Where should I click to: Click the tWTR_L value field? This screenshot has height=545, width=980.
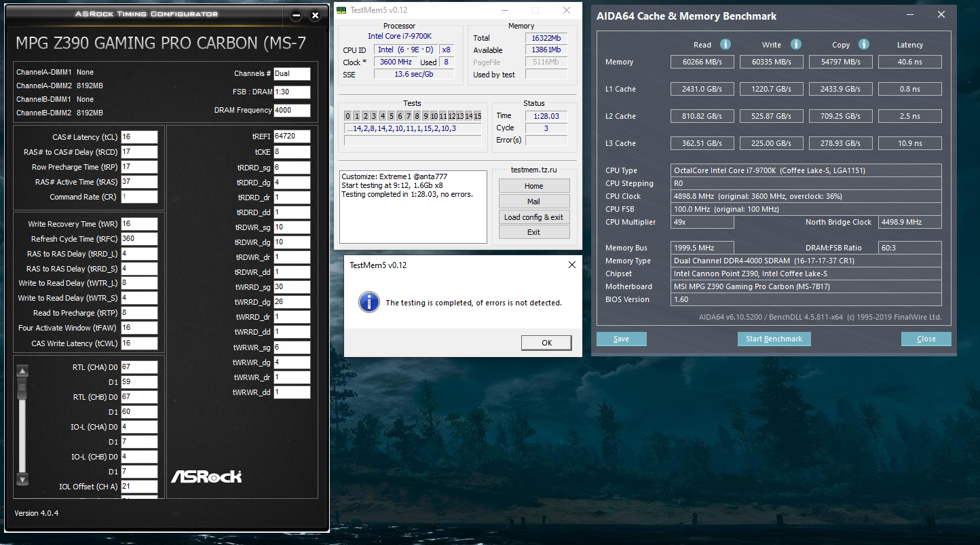pyautogui.click(x=138, y=283)
